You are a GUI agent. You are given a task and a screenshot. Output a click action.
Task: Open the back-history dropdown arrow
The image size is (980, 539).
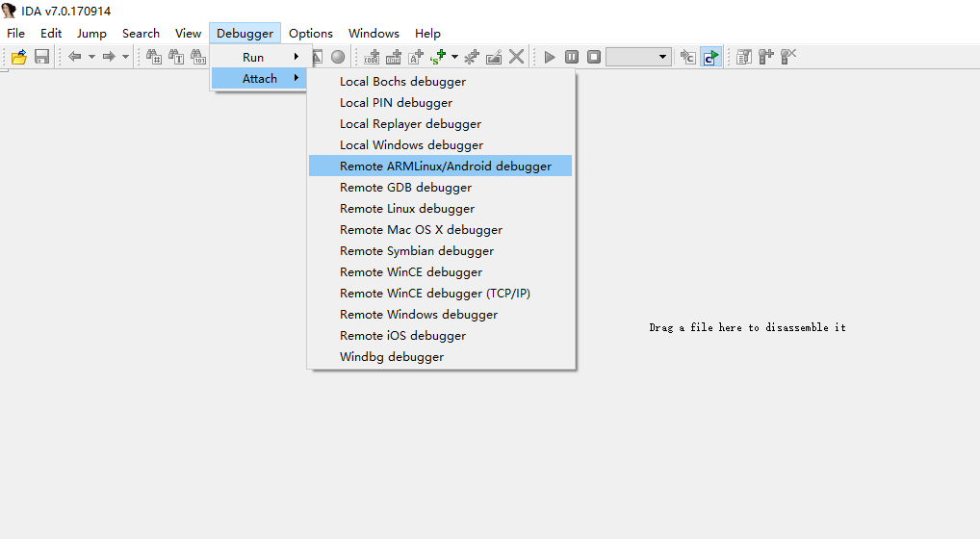pyautogui.click(x=91, y=57)
